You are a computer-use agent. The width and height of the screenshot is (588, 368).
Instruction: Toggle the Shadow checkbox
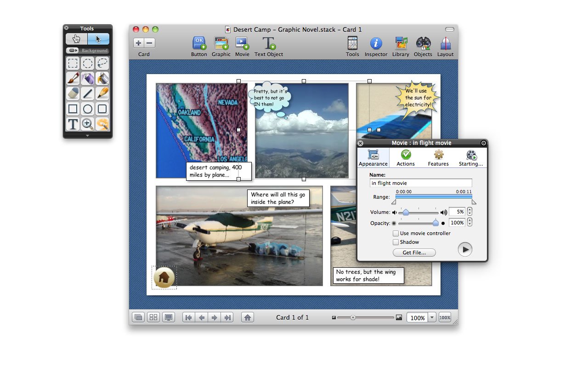396,242
